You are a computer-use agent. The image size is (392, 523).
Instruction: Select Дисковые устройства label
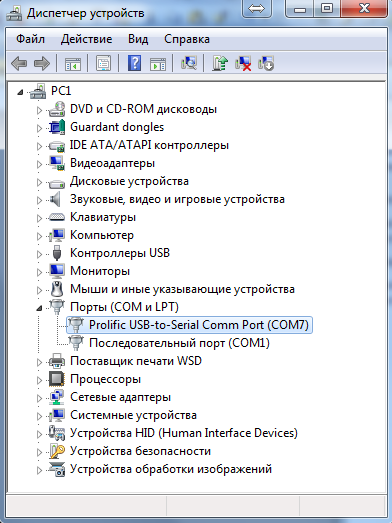click(129, 181)
